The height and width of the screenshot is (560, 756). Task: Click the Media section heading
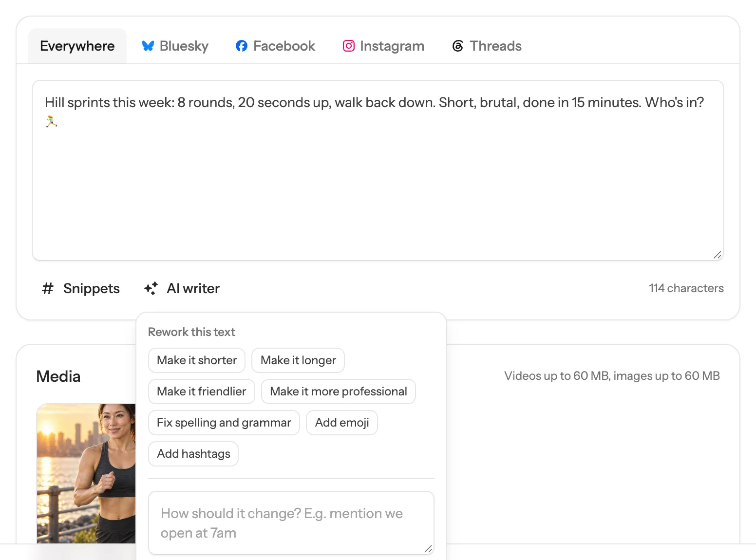[x=58, y=376]
